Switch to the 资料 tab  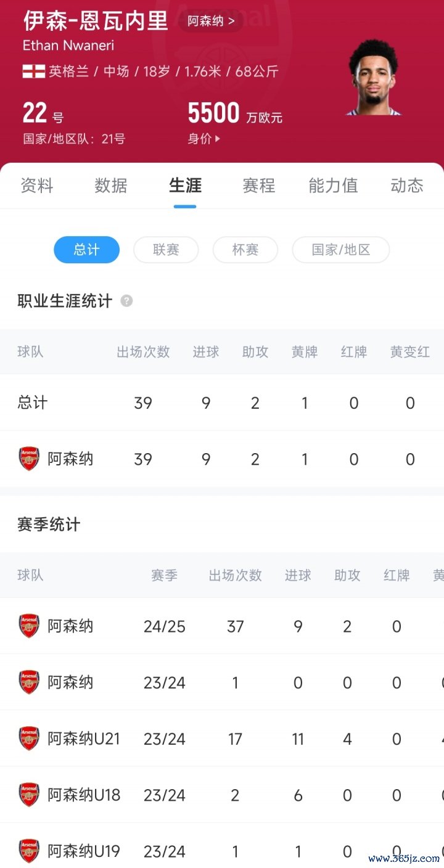pyautogui.click(x=37, y=186)
